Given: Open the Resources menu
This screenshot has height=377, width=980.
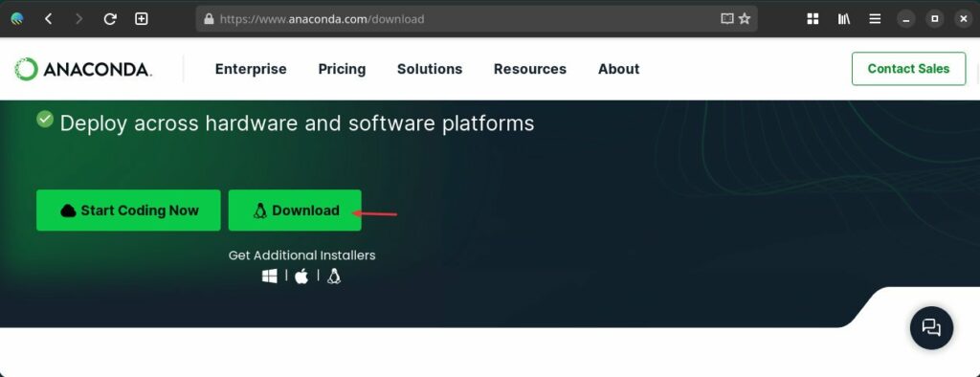Looking at the screenshot, I should point(530,69).
